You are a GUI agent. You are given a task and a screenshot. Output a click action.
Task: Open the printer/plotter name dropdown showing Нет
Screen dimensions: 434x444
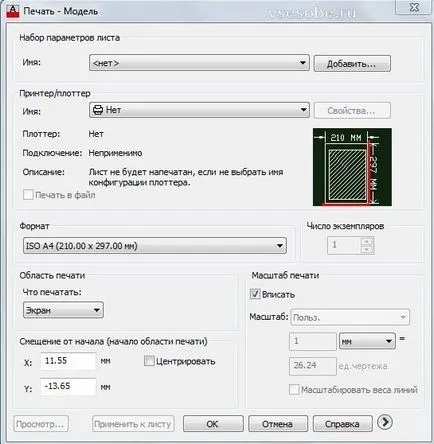[199, 110]
